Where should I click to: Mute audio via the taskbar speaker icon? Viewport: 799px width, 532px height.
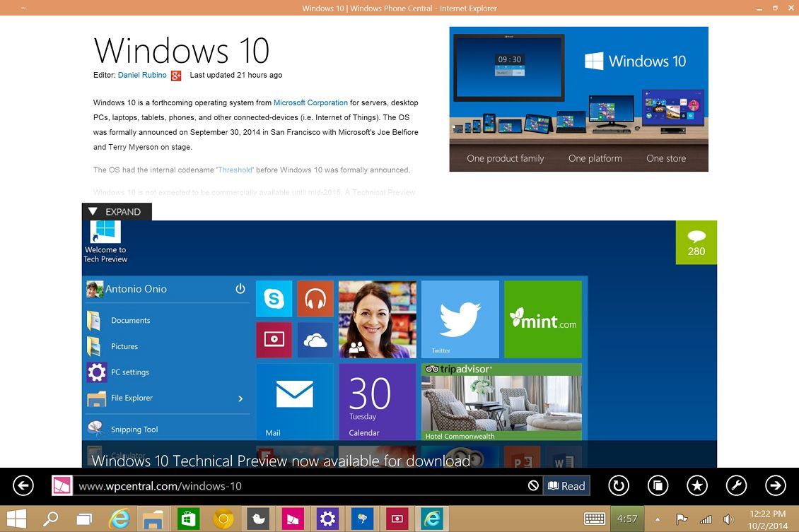point(729,518)
